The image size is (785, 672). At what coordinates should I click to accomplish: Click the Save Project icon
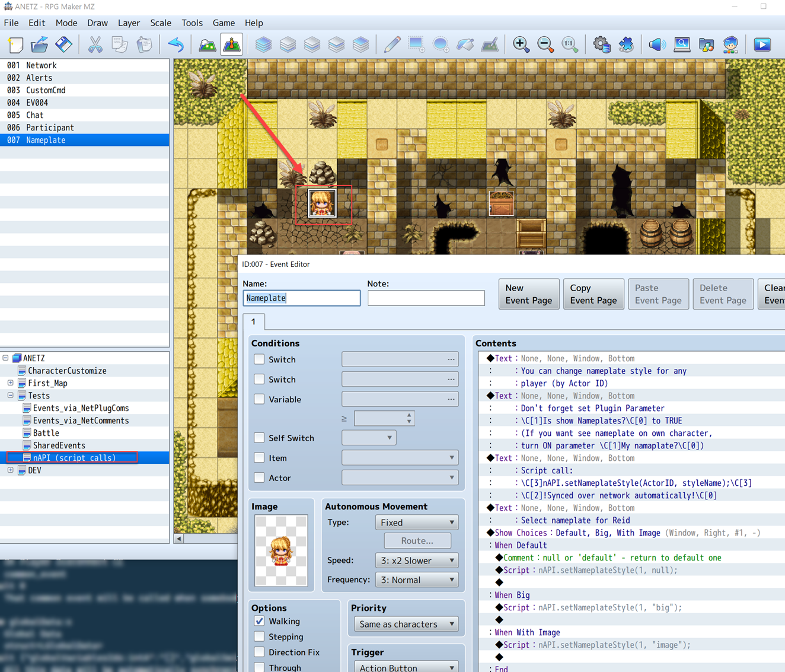pos(64,44)
